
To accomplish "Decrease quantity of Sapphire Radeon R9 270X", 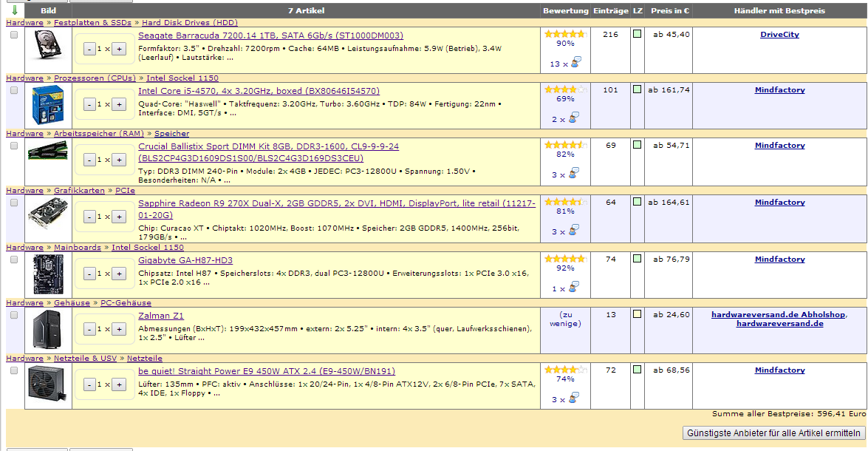I will pyautogui.click(x=89, y=217).
